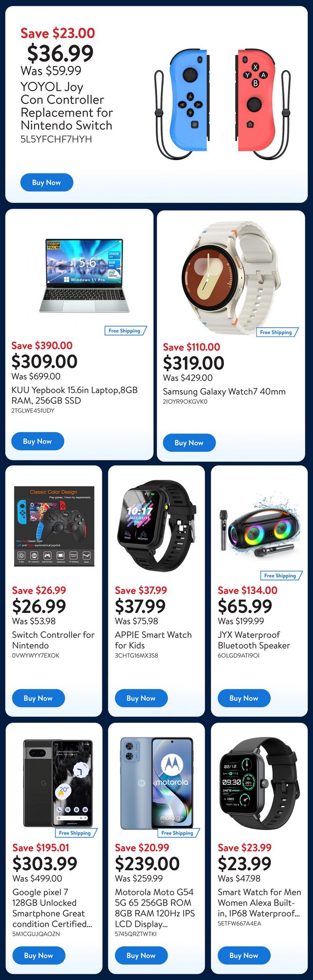Click Buy Now for Motorola Moto G54
313x980 pixels.
(141, 955)
